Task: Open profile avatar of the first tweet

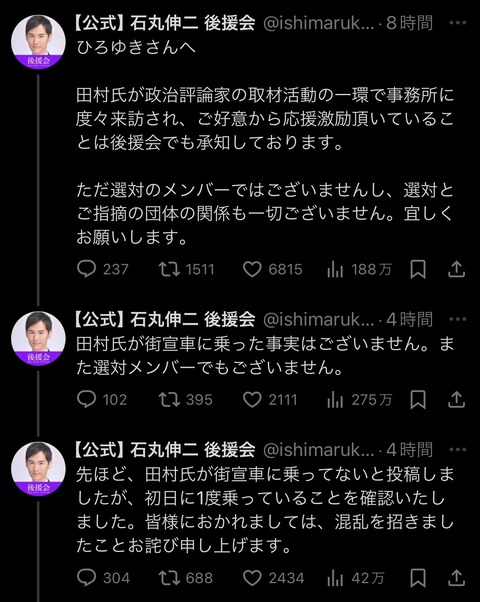Action: pyautogui.click(x=38, y=41)
